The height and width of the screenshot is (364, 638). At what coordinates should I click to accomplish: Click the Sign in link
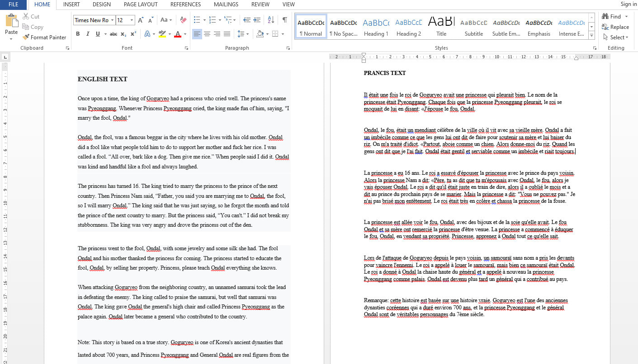click(x=629, y=5)
